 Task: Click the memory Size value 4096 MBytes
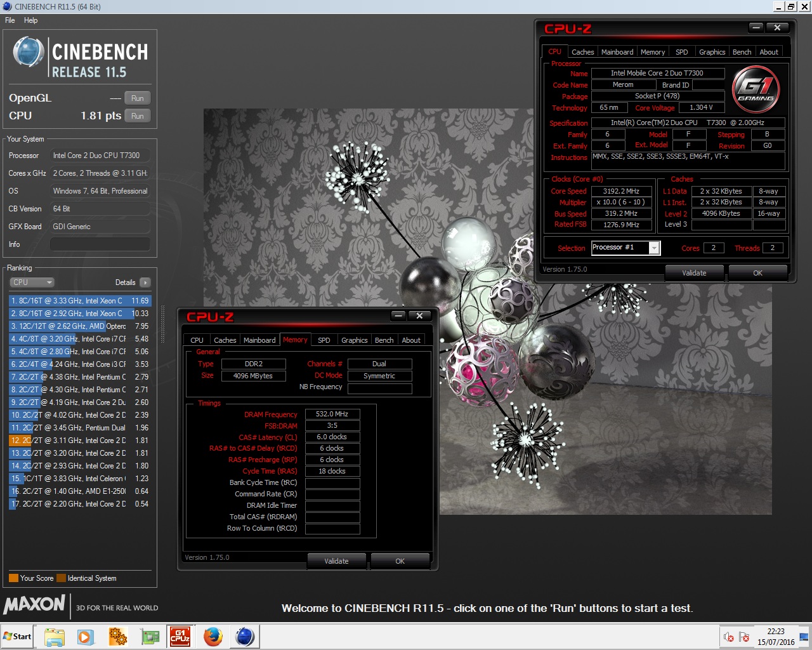[253, 376]
